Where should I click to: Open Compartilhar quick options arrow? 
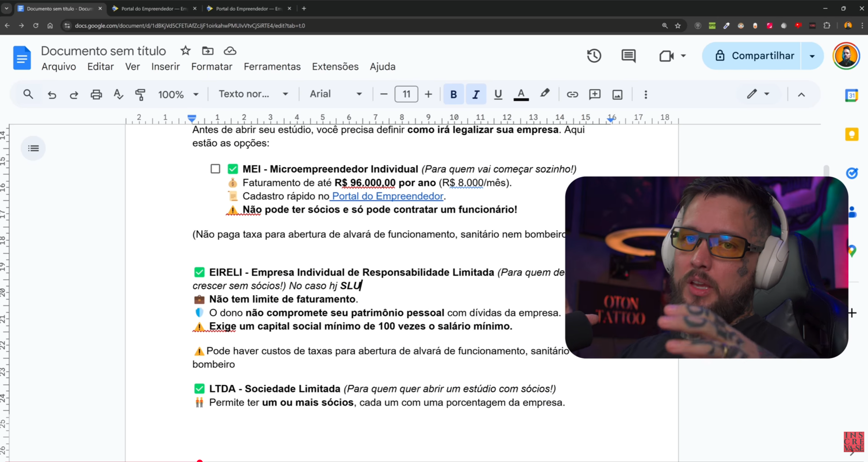point(812,56)
